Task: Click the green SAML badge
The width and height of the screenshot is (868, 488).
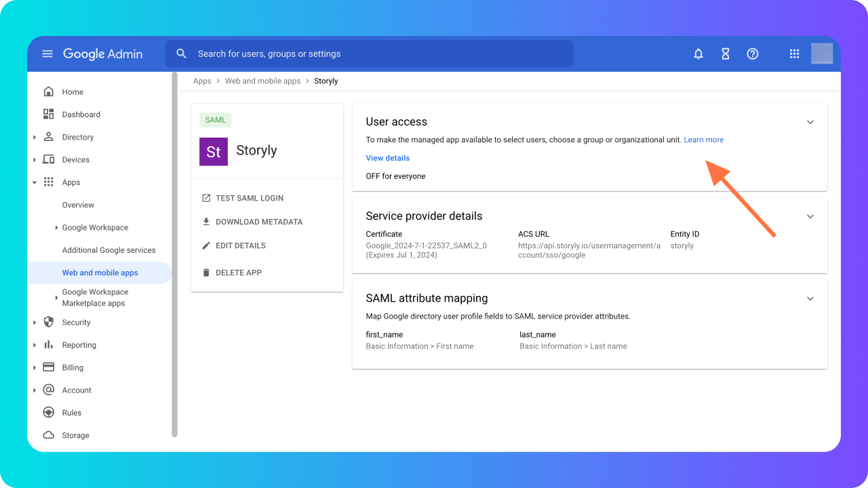Action: [x=216, y=120]
